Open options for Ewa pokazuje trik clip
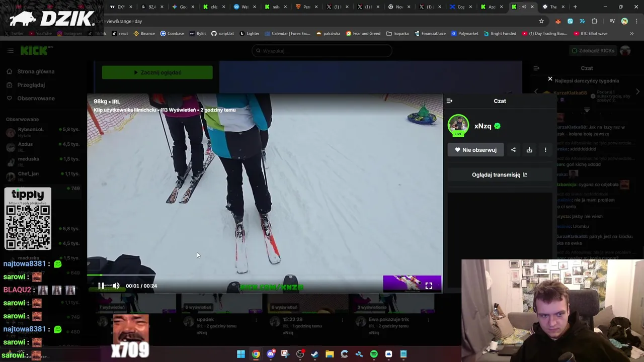 tap(428, 320)
